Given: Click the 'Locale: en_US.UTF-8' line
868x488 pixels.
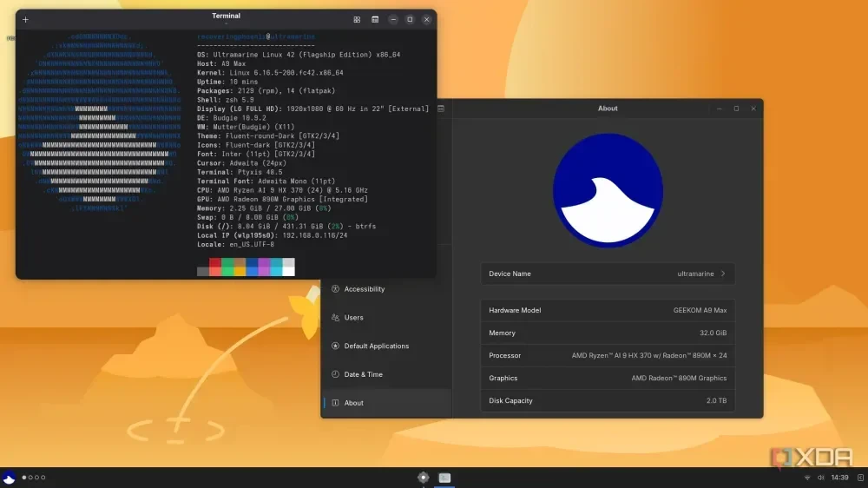Looking at the screenshot, I should point(235,244).
